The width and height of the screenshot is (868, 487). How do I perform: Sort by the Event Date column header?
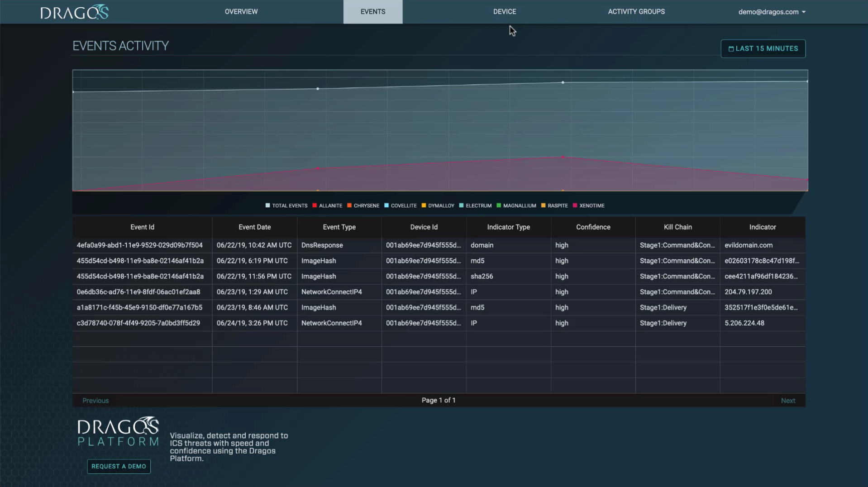(254, 227)
